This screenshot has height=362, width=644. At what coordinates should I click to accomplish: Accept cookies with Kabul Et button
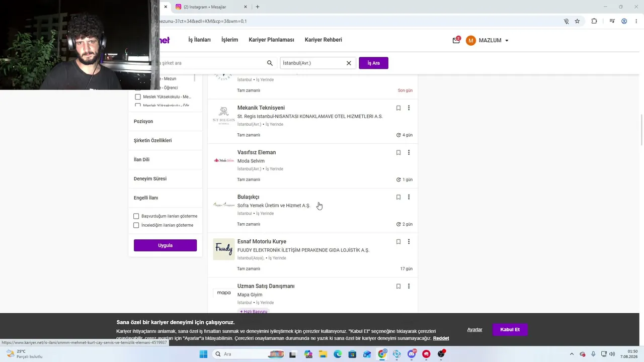(x=510, y=329)
